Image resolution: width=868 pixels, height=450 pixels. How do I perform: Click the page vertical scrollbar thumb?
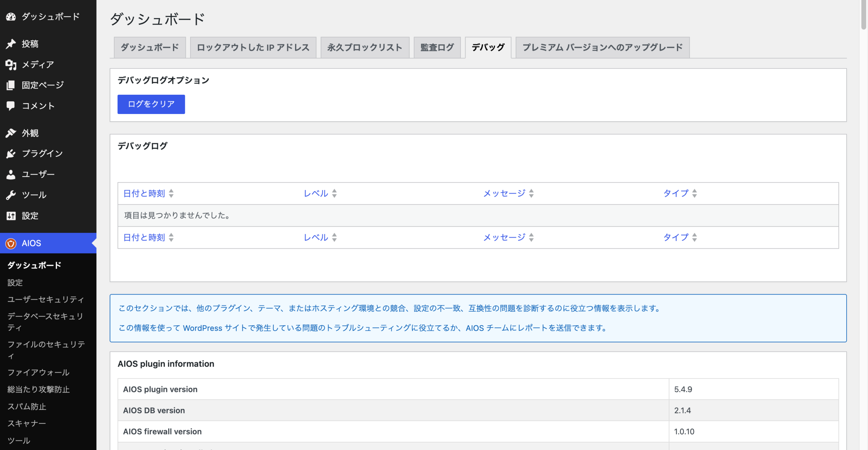pos(864,15)
